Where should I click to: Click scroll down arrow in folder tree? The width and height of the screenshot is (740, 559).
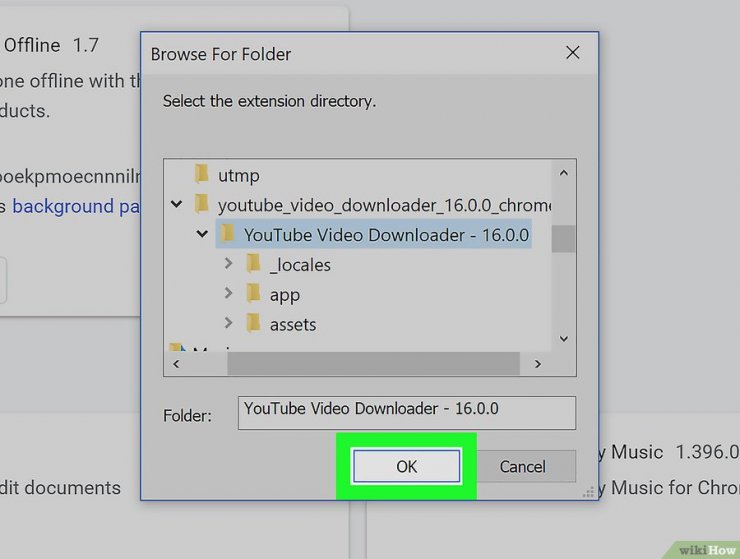(x=563, y=339)
